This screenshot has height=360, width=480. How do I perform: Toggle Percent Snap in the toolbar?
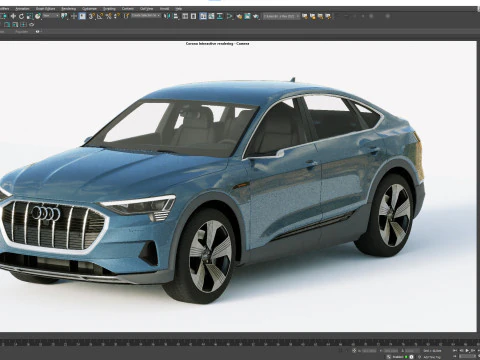coord(109,16)
